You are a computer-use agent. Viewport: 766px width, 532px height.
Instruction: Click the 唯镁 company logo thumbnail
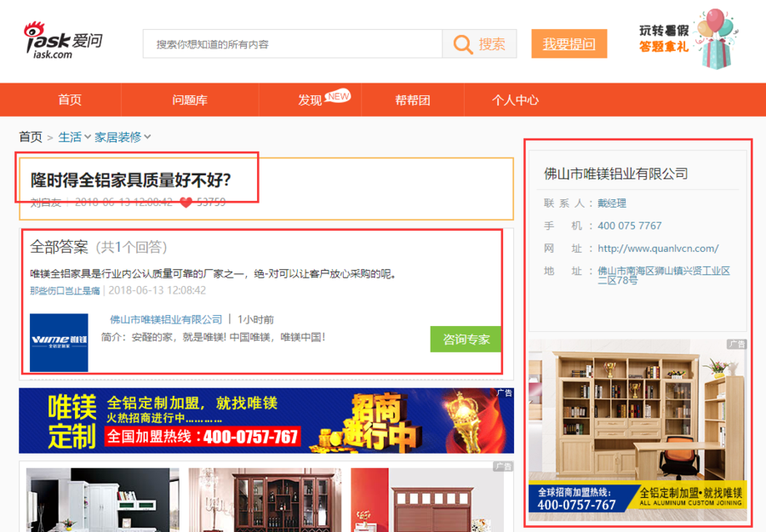coord(59,342)
